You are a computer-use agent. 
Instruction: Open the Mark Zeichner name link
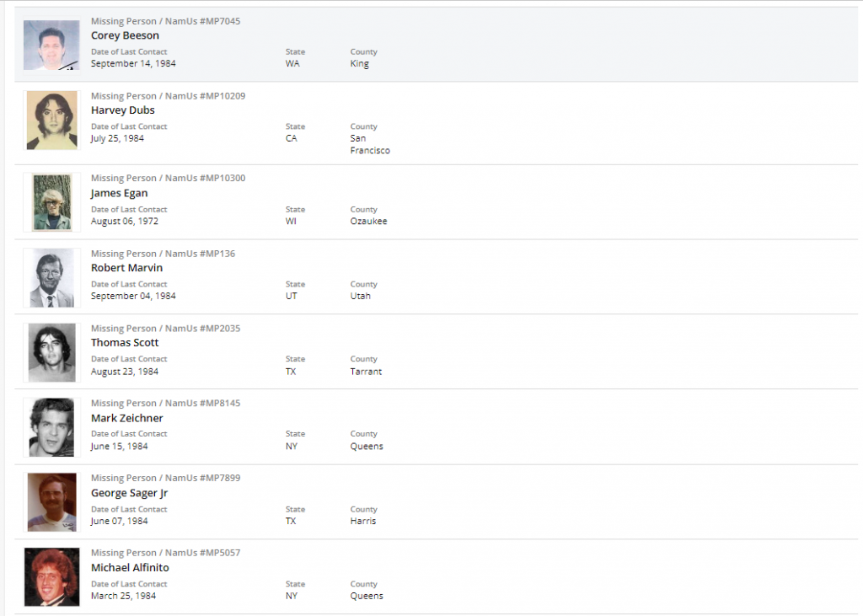point(127,418)
